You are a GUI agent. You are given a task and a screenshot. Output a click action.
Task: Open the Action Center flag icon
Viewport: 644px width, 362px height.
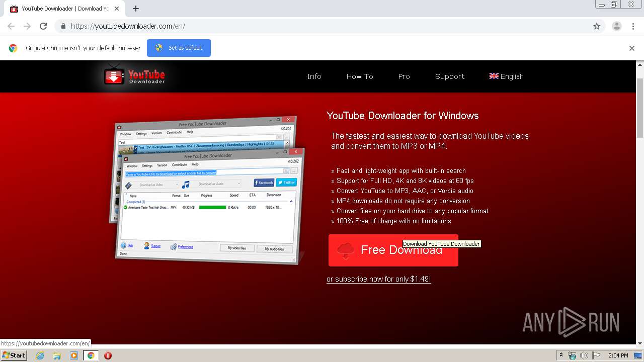(596, 355)
